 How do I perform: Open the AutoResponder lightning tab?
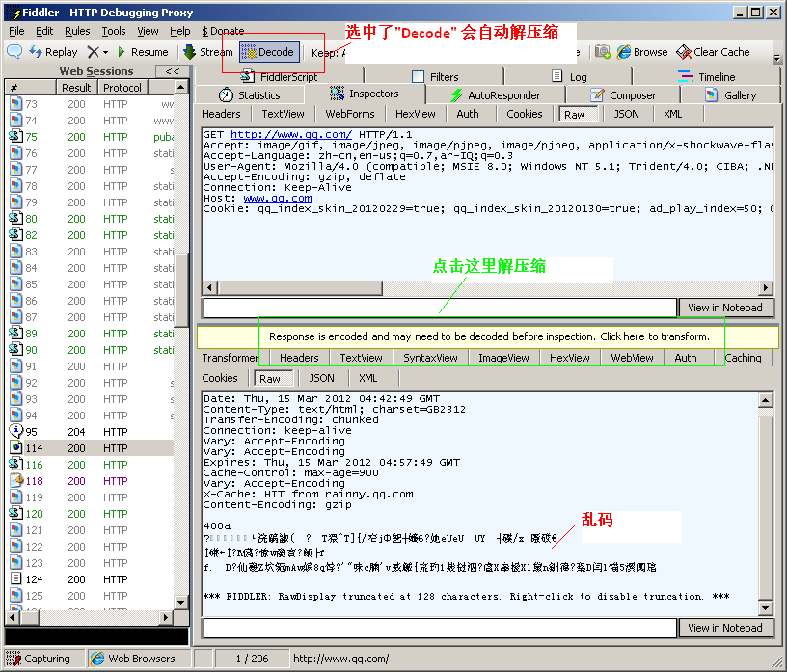(x=496, y=95)
